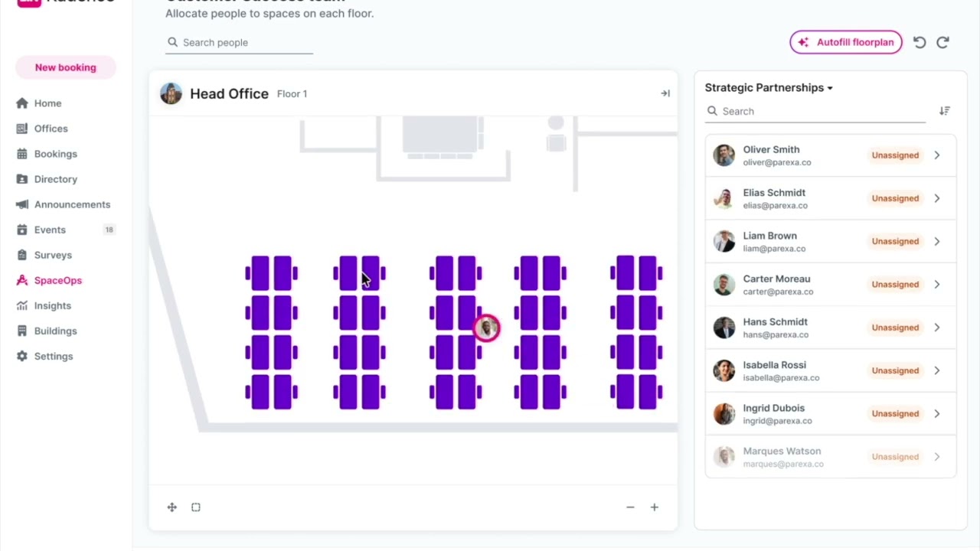Click the Events calendar icon
980x551 pixels.
(x=21, y=230)
